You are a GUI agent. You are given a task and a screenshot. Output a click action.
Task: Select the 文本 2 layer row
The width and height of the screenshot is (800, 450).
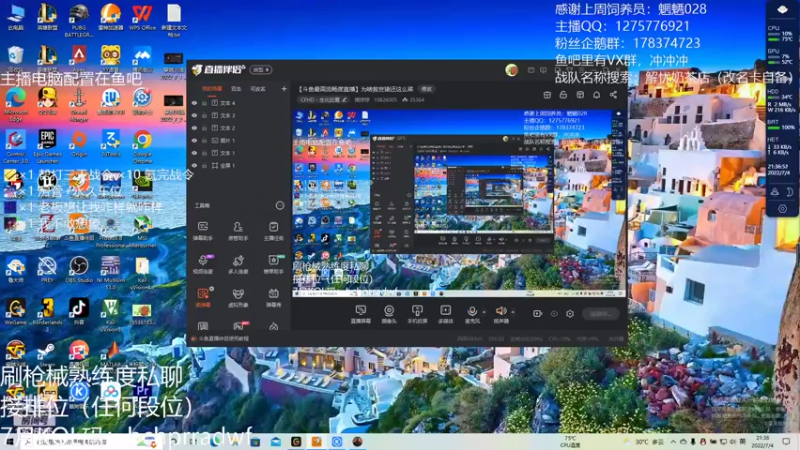click(238, 128)
